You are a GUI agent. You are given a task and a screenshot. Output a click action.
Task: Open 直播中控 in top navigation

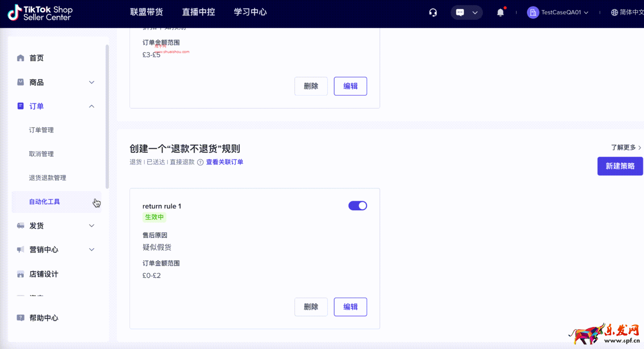pos(198,12)
